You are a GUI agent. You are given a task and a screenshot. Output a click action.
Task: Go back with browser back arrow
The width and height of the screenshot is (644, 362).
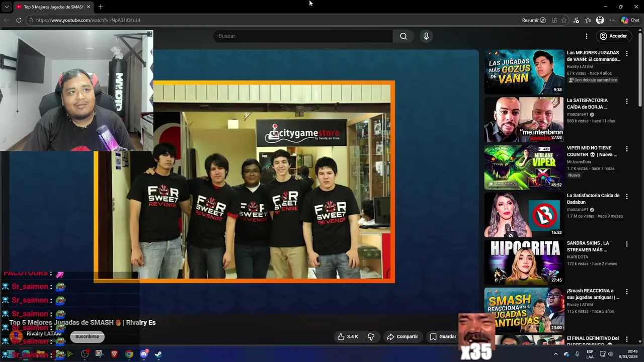[x=6, y=20]
